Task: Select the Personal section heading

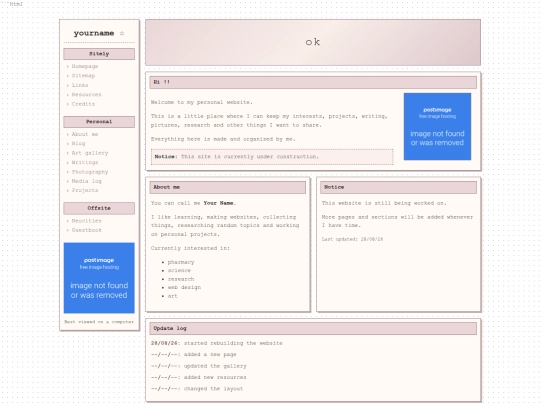Action: tap(99, 122)
